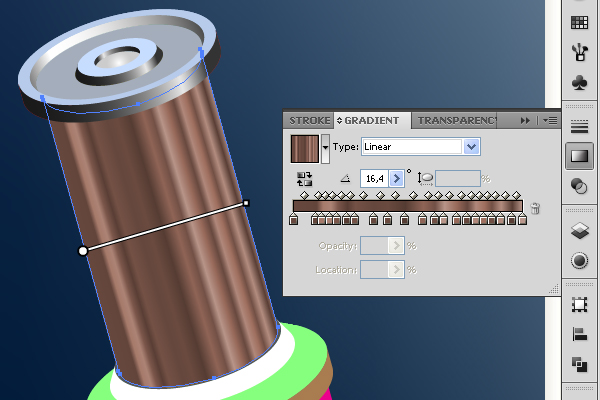Click the Reverse Gradient icon
Screen dimensions: 600x400
304,179
